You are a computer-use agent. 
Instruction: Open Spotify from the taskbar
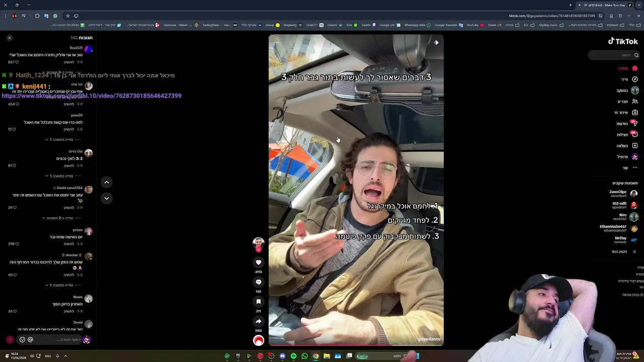[x=293, y=356]
